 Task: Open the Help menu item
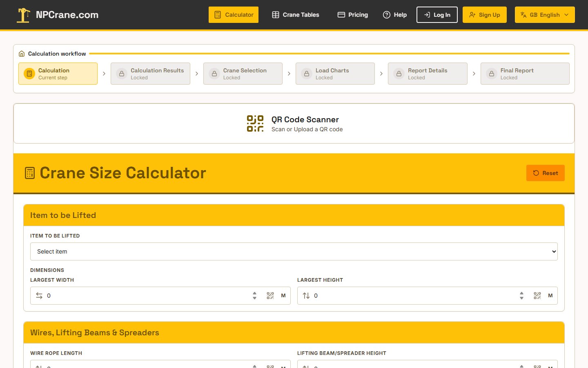coord(395,15)
